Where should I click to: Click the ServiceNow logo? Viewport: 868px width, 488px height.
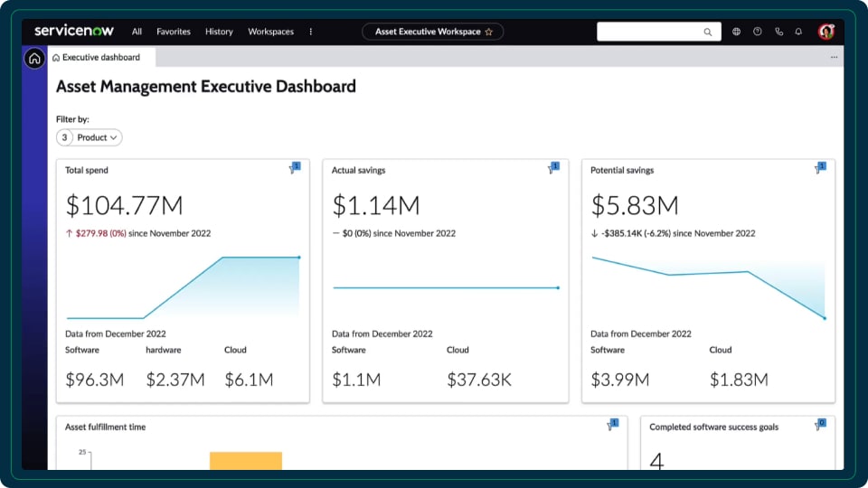tap(74, 31)
